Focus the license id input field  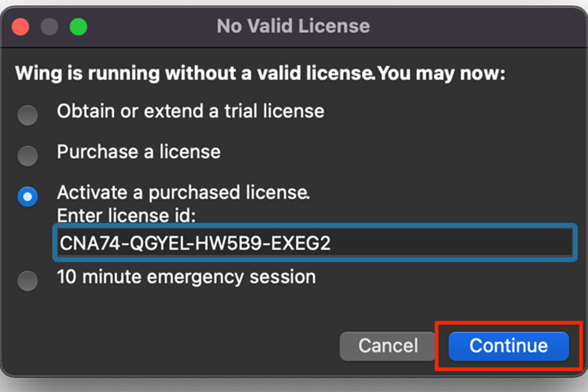315,242
